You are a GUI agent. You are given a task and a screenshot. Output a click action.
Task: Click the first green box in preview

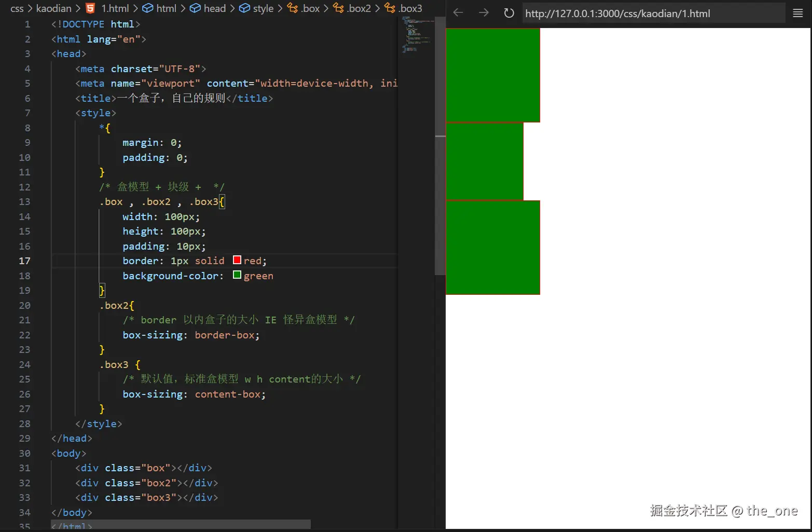point(493,75)
